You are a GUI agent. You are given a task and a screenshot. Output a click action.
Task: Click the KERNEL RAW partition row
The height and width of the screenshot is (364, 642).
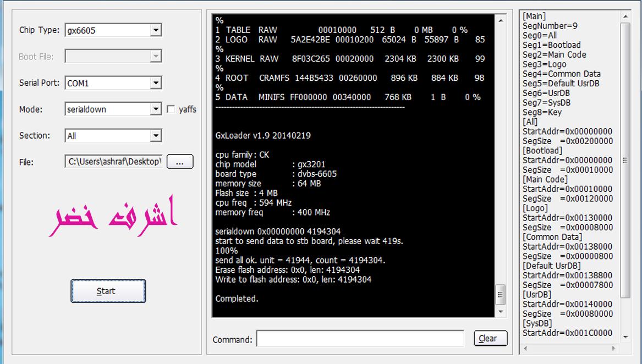(350, 59)
